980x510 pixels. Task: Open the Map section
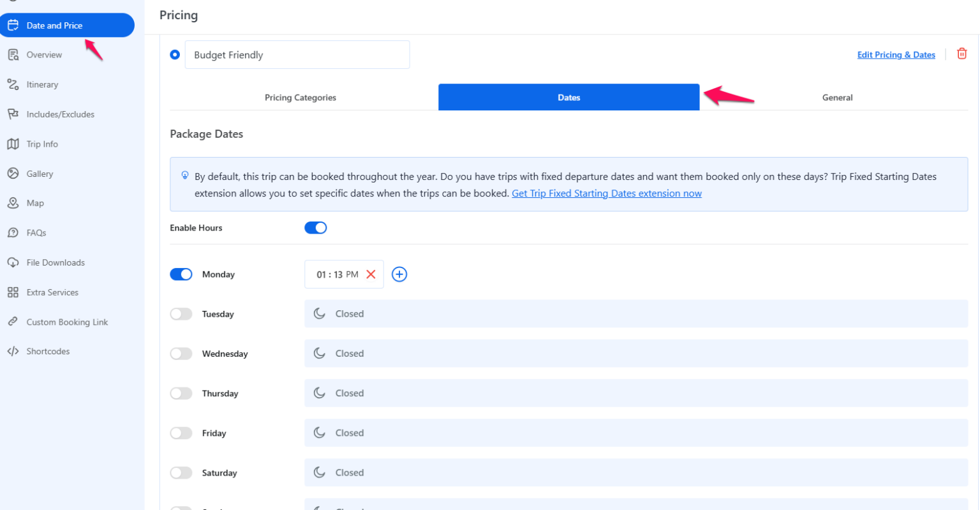click(x=34, y=202)
